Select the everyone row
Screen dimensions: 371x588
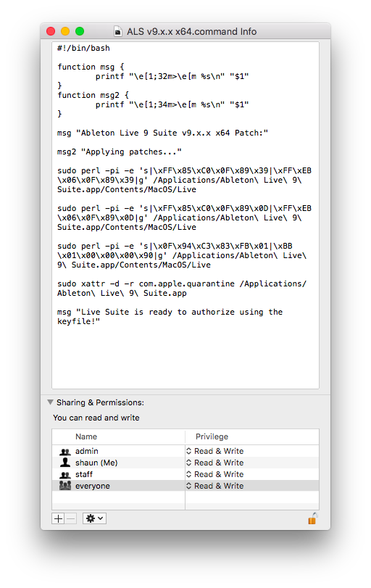[185, 486]
